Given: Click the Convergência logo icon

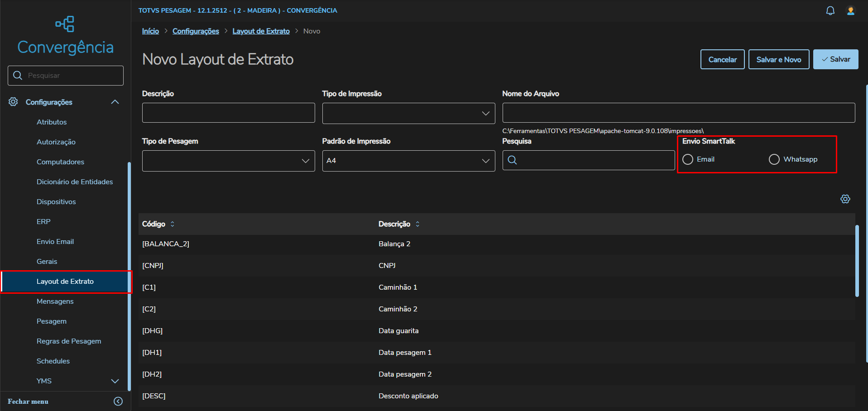Looking at the screenshot, I should coord(65,24).
